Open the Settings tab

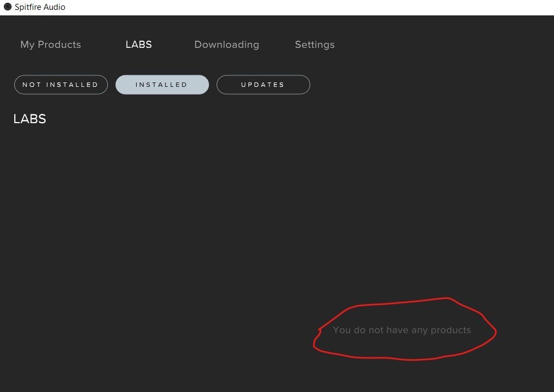point(314,45)
